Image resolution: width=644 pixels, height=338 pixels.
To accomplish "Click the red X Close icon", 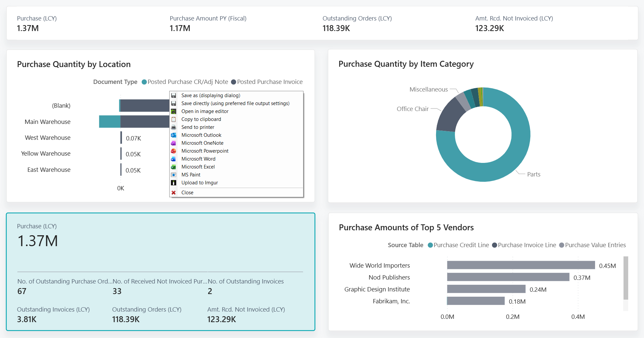I will tap(174, 193).
